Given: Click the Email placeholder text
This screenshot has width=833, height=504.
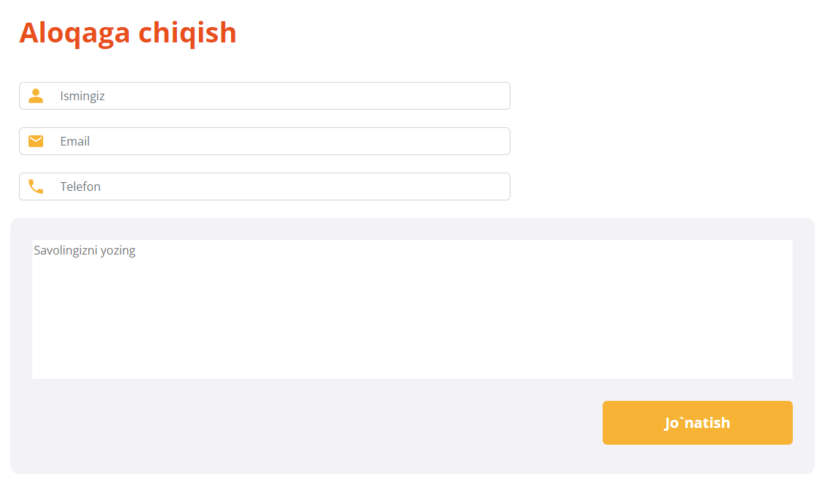Looking at the screenshot, I should (x=75, y=141).
